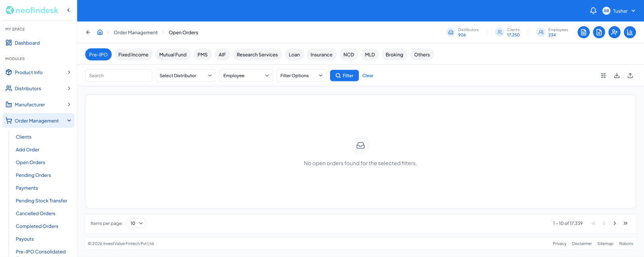Open the bar chart round button
Image resolution: width=644 pixels, height=257 pixels.
(630, 32)
